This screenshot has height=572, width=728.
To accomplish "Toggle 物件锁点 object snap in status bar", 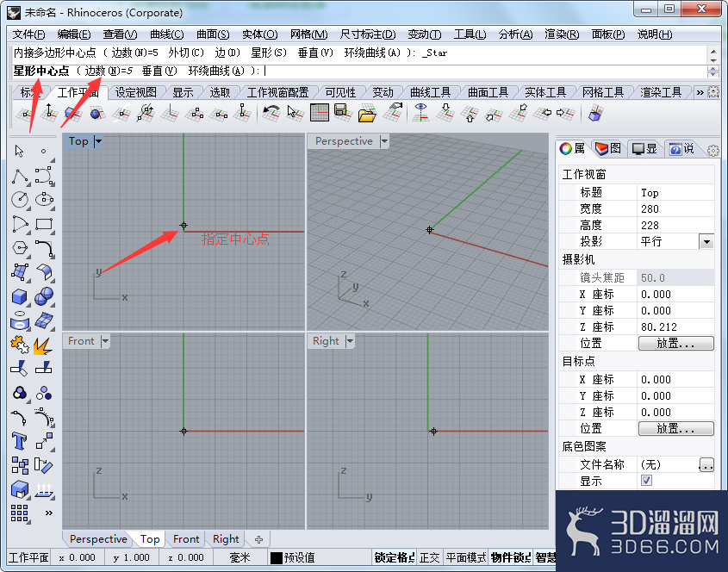I will (511, 557).
